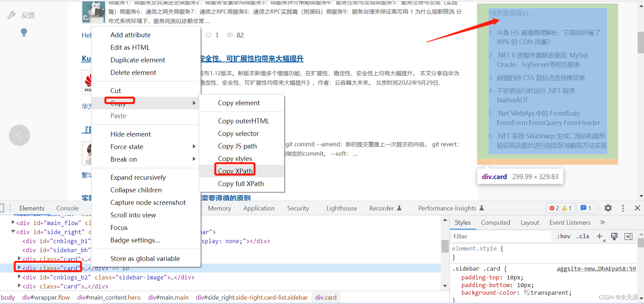Open Event Listeners tab
644x304 pixels.
[x=570, y=222]
